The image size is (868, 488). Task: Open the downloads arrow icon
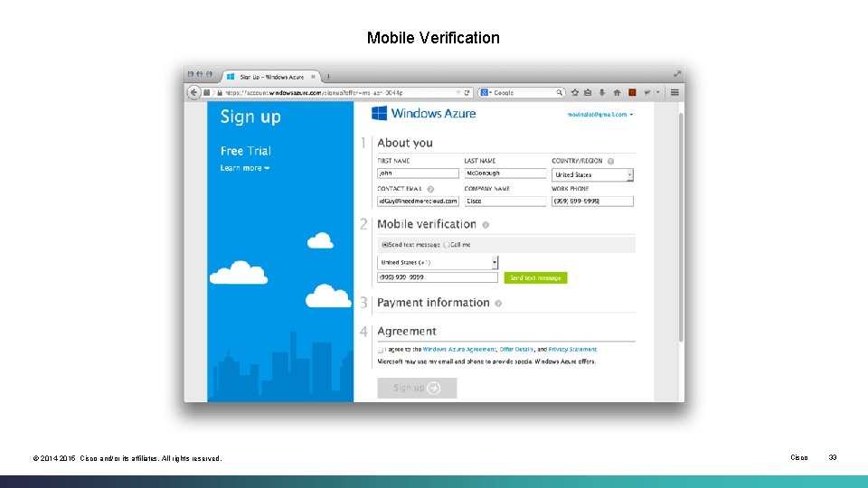click(x=602, y=93)
